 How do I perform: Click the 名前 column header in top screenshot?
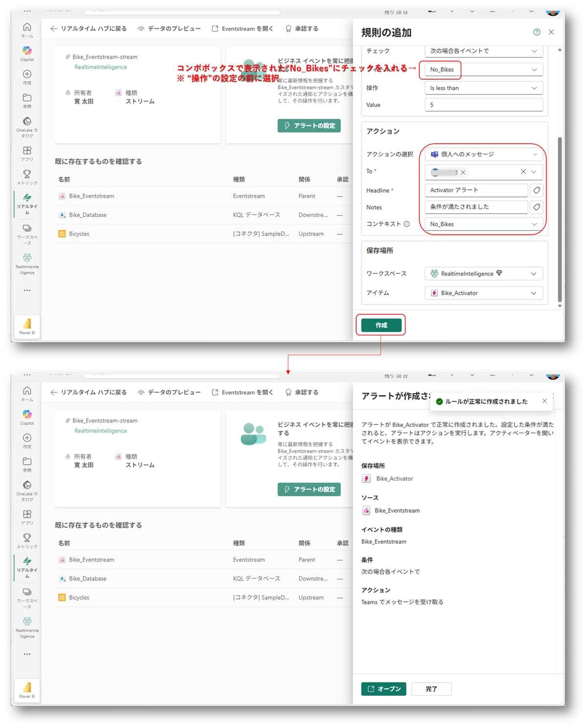pyautogui.click(x=64, y=179)
